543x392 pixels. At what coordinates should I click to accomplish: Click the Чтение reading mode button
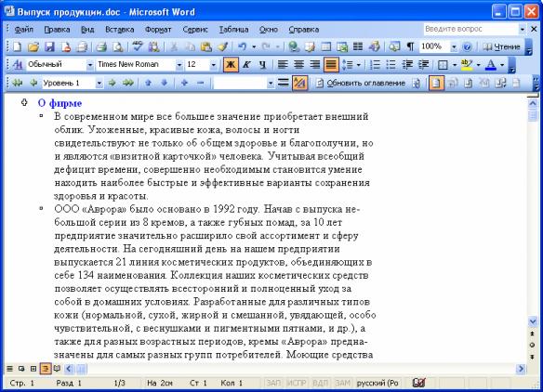(501, 46)
